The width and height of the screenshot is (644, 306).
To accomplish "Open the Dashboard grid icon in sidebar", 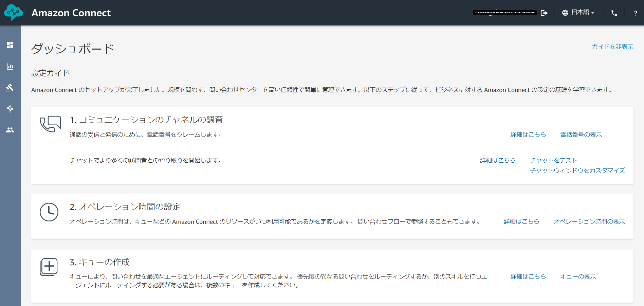I will pos(10,45).
